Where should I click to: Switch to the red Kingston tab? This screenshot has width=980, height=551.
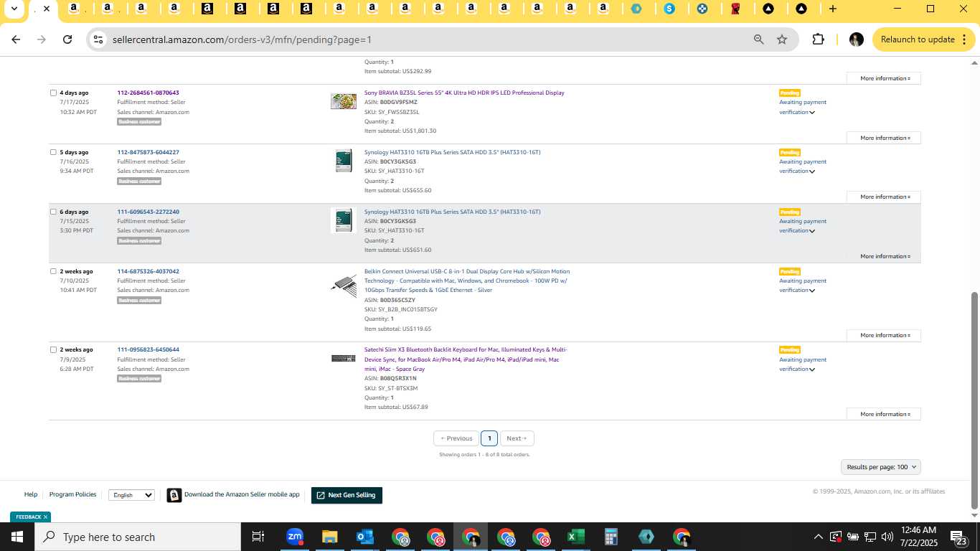pos(735,9)
